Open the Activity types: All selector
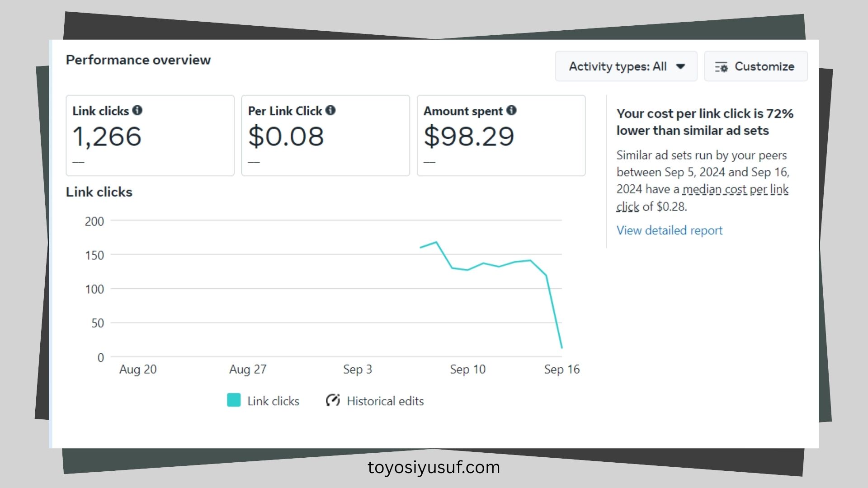Viewport: 868px width, 488px height. coord(626,66)
